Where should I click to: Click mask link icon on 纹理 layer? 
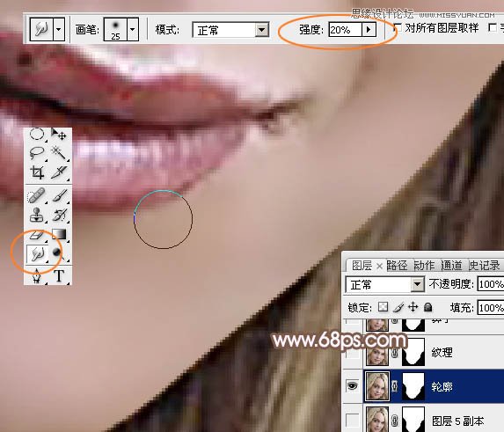[x=395, y=353]
